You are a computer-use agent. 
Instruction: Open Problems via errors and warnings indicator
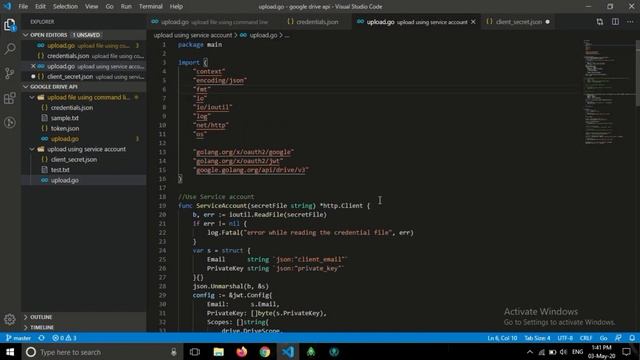[x=64, y=338]
